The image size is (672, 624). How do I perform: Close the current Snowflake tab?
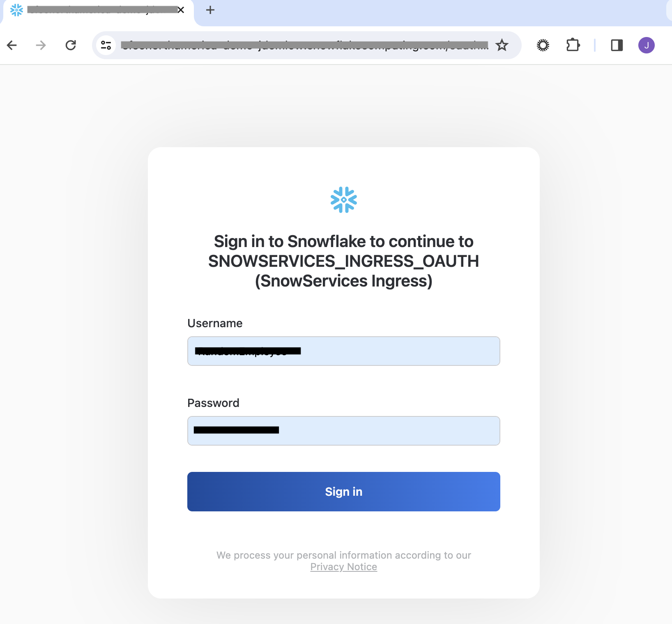(x=181, y=10)
